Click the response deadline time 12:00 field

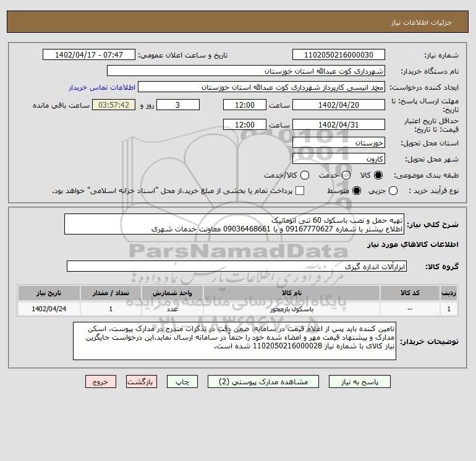pyautogui.click(x=245, y=105)
